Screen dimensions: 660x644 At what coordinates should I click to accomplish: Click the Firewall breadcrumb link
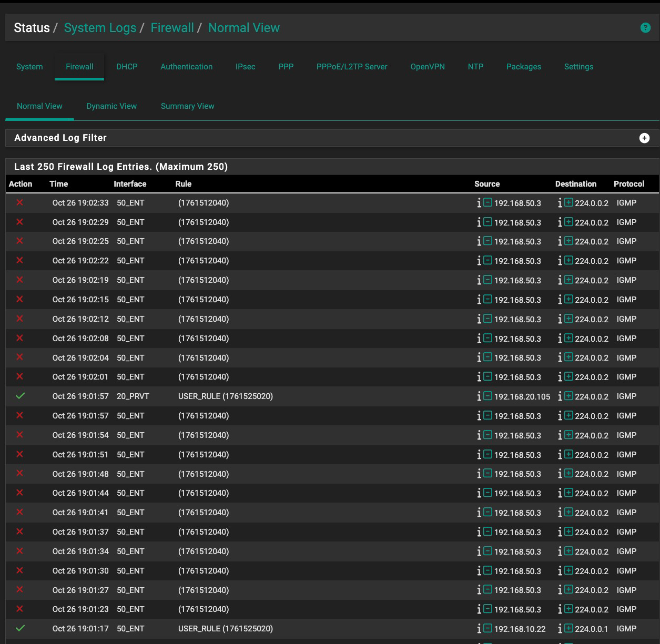coord(172,28)
